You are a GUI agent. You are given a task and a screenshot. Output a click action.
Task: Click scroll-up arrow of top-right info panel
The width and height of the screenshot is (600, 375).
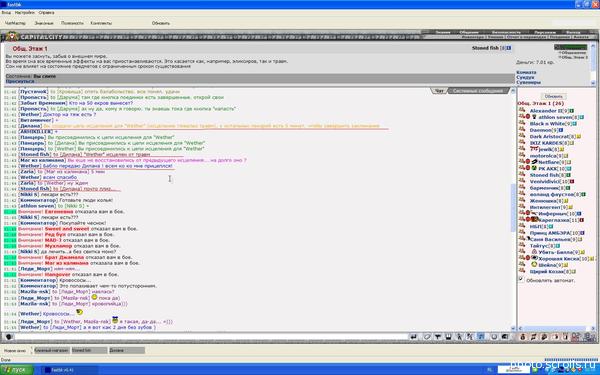tap(593, 46)
